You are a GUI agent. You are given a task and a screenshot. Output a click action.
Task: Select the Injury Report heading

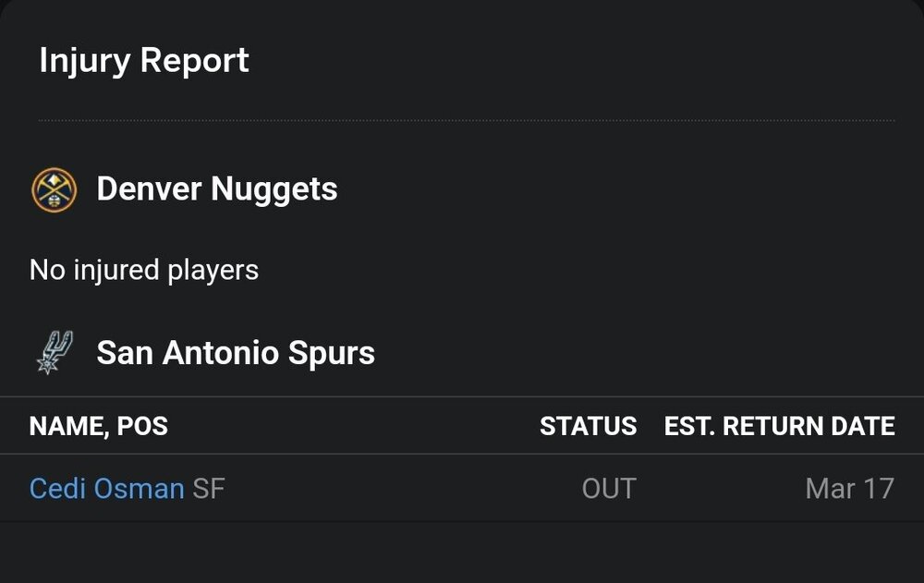coord(144,59)
